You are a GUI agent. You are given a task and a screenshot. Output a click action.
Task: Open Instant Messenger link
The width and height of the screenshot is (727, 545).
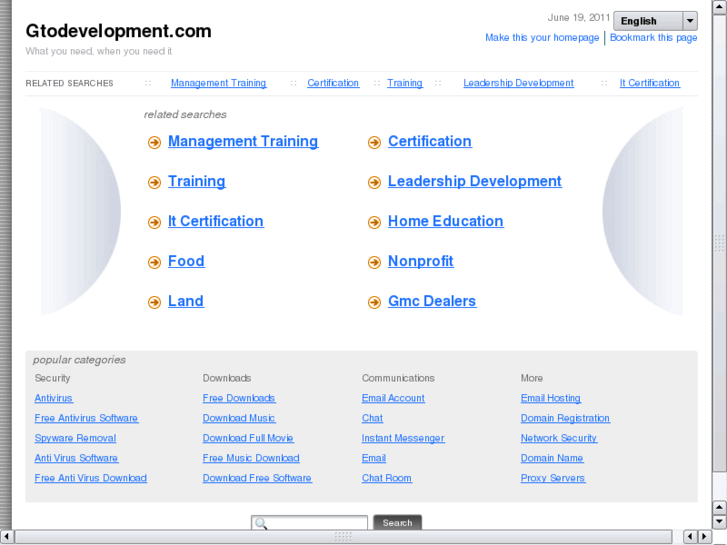pos(403,438)
